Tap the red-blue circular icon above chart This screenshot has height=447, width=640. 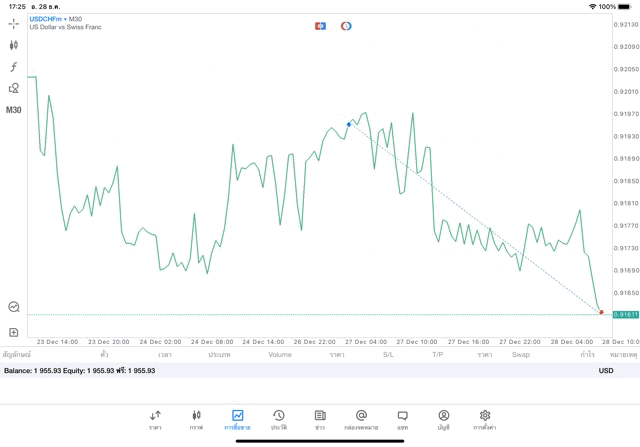click(x=346, y=26)
